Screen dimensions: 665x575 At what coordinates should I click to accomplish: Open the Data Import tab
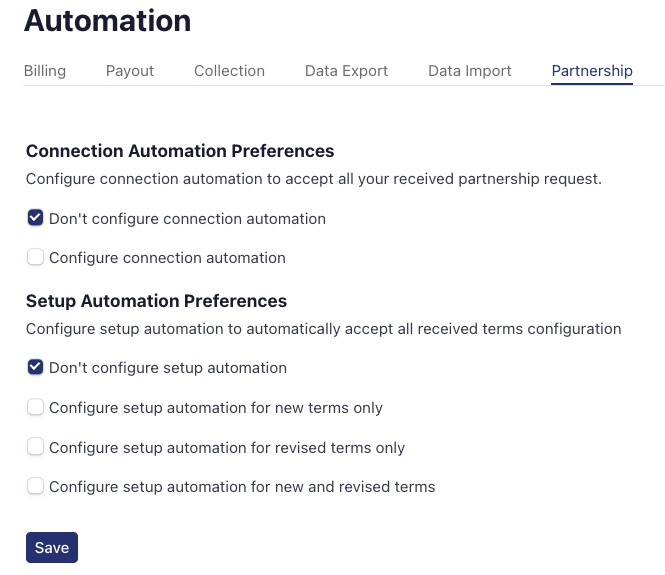click(x=469, y=71)
